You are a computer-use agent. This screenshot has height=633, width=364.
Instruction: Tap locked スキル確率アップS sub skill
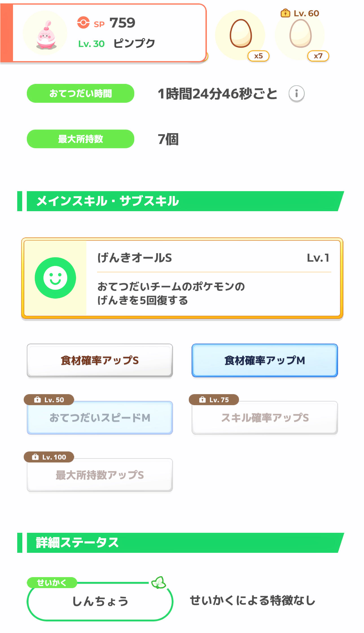265,418
